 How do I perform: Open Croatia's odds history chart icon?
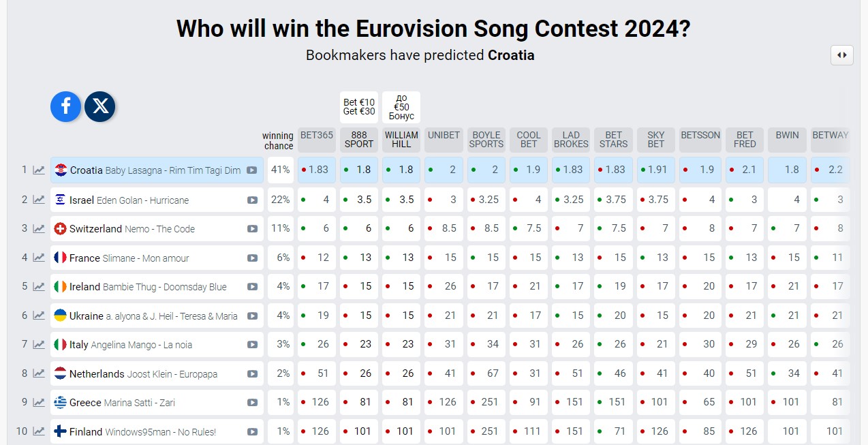(39, 170)
